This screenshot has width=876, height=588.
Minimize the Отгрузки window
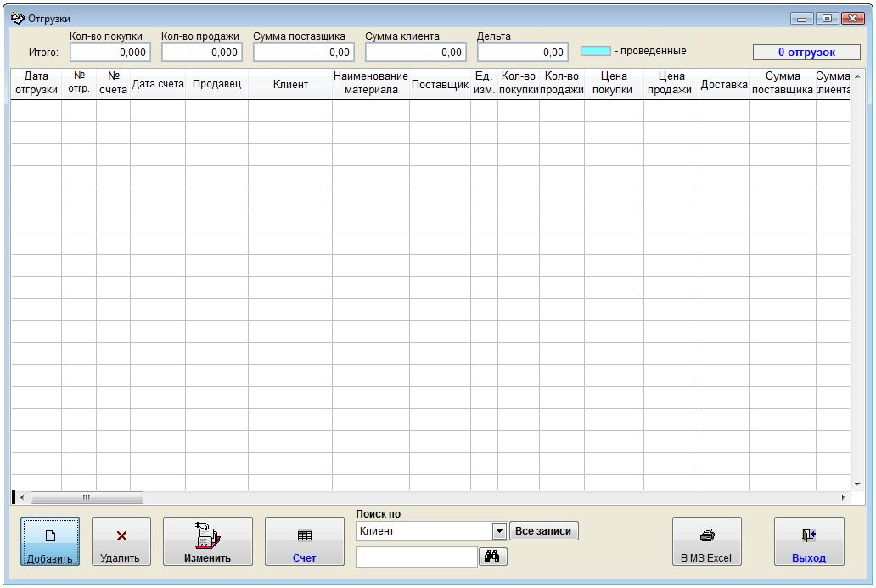(x=802, y=19)
